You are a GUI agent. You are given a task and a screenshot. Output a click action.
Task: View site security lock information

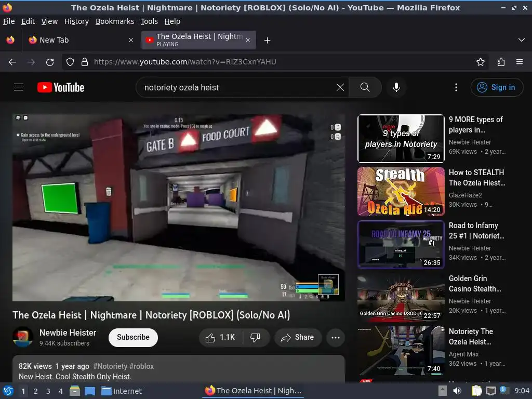tap(85, 62)
